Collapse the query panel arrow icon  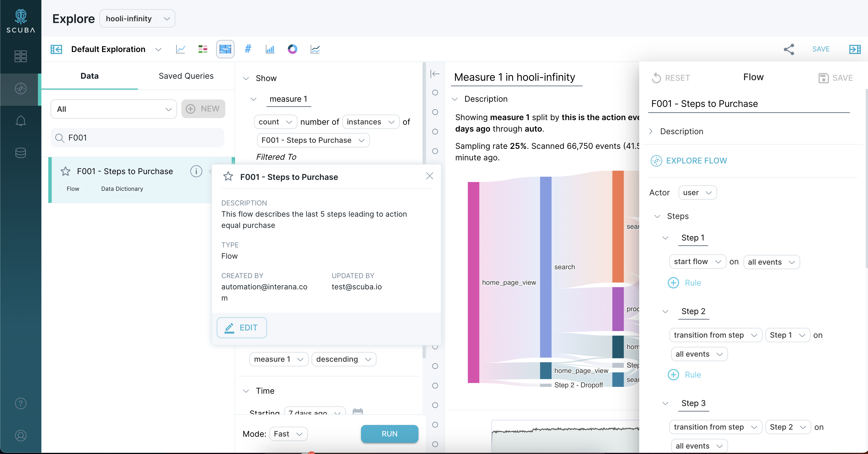[x=435, y=74]
